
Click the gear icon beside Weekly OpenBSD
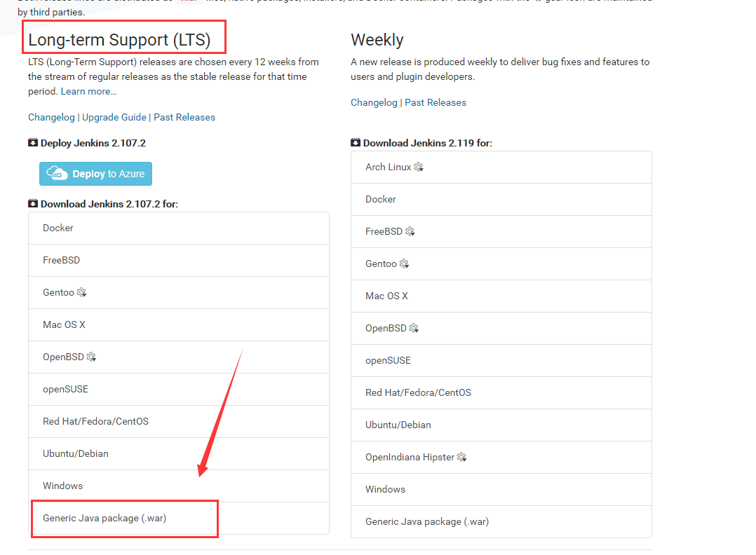click(414, 329)
